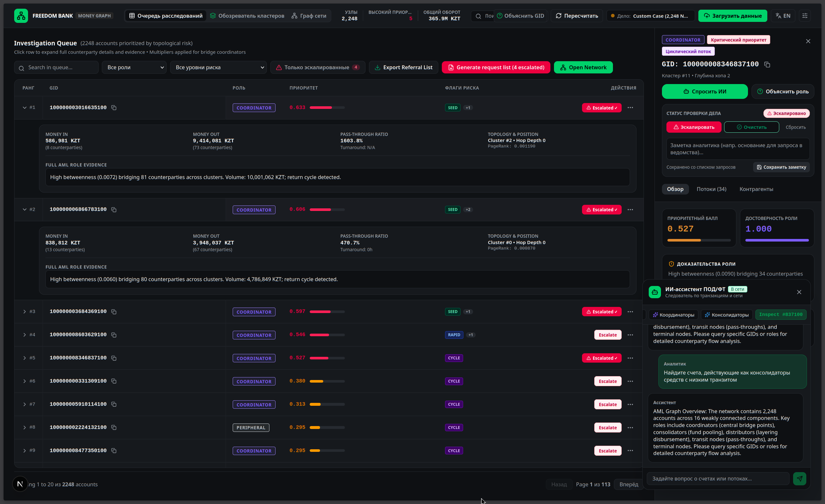825x504 pixels.
Task: Close the GID details side panel
Action: click(x=808, y=41)
